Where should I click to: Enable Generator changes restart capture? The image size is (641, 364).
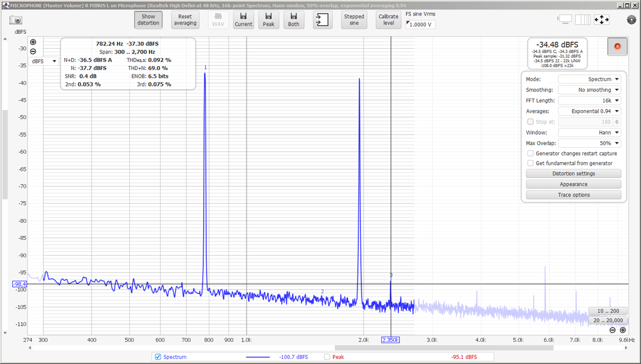click(x=530, y=154)
